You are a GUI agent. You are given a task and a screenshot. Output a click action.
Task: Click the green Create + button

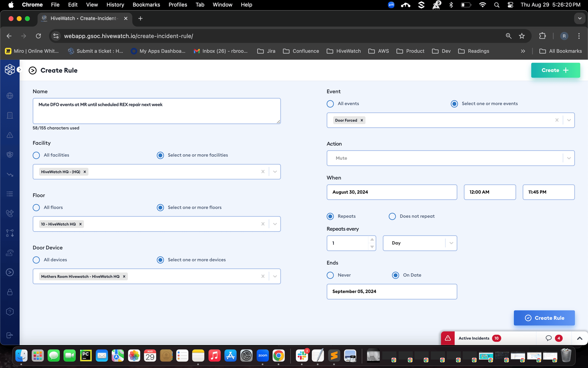(x=555, y=70)
